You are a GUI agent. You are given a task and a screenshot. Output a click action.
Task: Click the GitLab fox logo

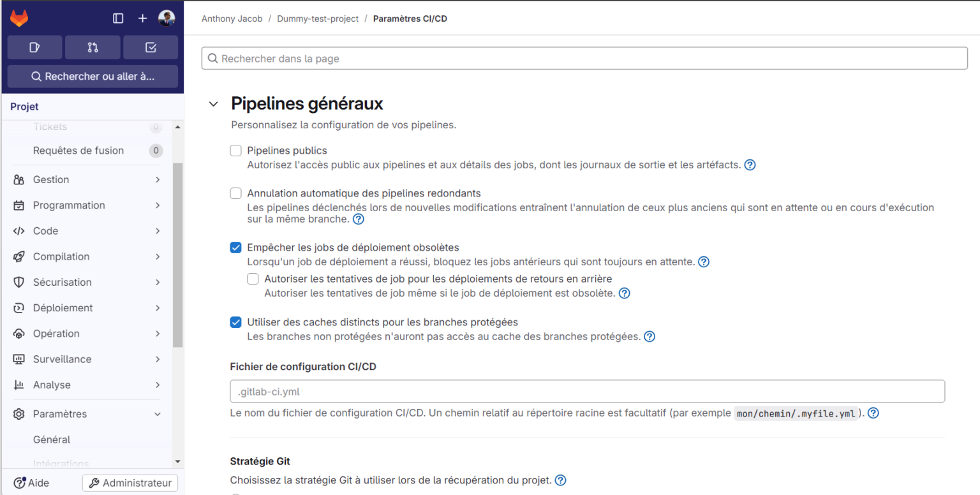[19, 18]
